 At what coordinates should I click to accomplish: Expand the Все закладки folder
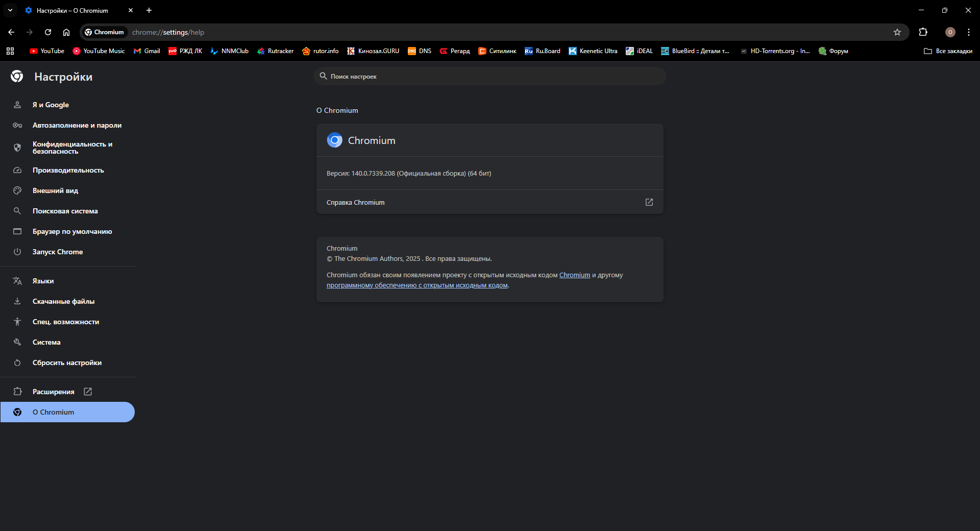click(948, 51)
